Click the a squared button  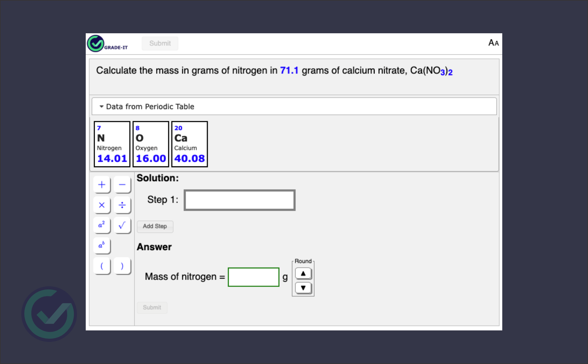coord(102,225)
